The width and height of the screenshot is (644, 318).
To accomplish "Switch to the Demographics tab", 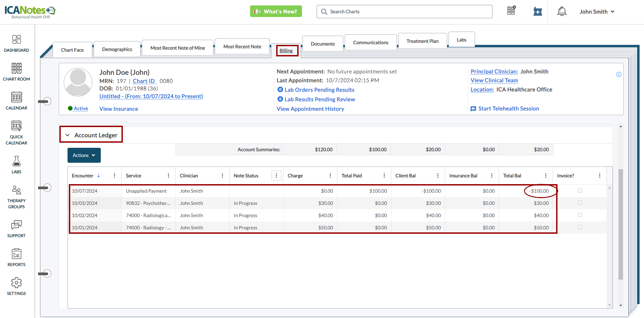I will (117, 49).
